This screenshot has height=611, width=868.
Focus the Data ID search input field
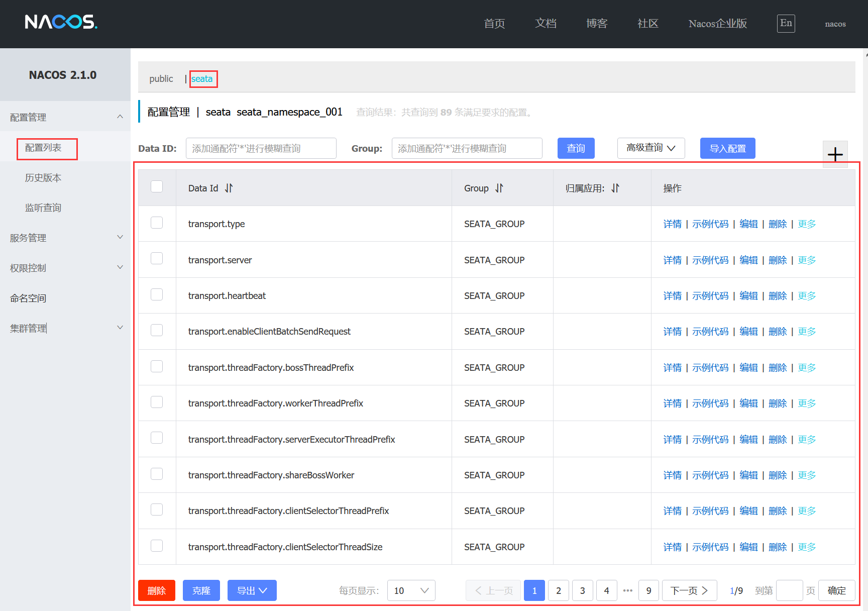[x=261, y=148]
